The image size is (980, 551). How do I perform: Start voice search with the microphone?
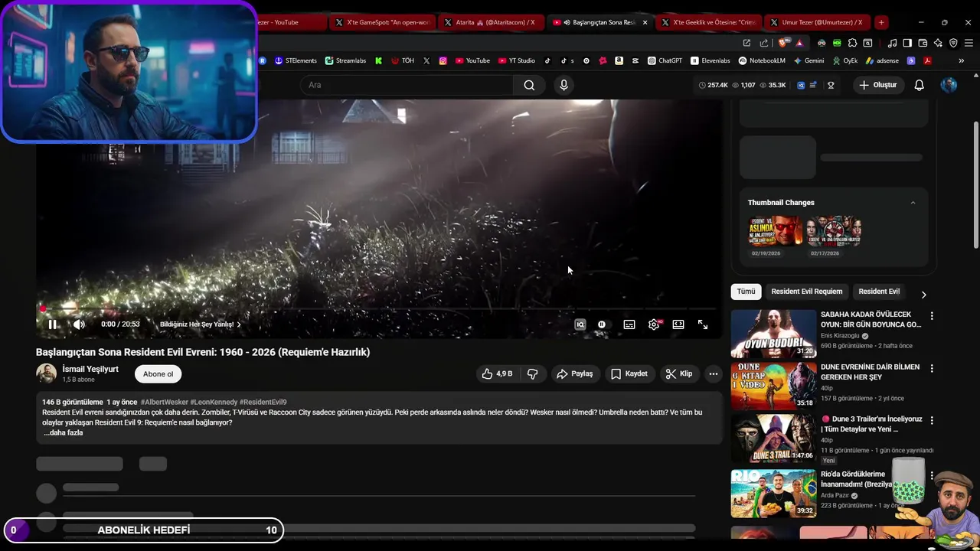click(x=563, y=85)
